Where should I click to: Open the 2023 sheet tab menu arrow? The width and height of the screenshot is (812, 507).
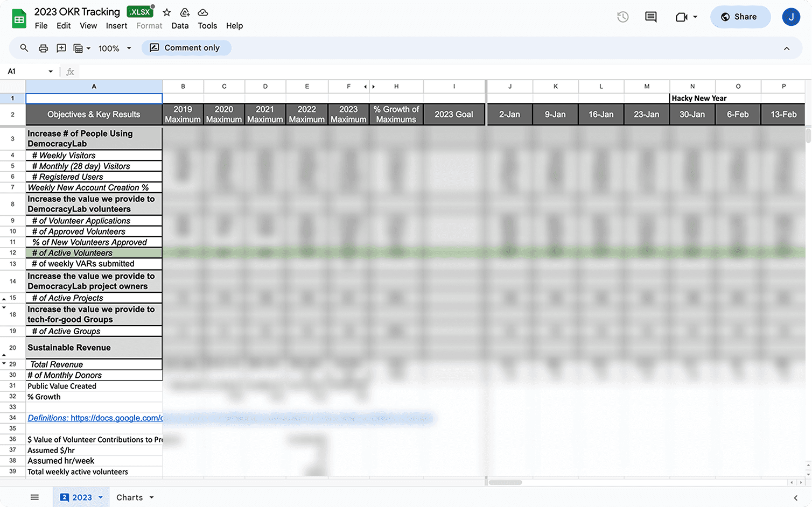pos(100,497)
